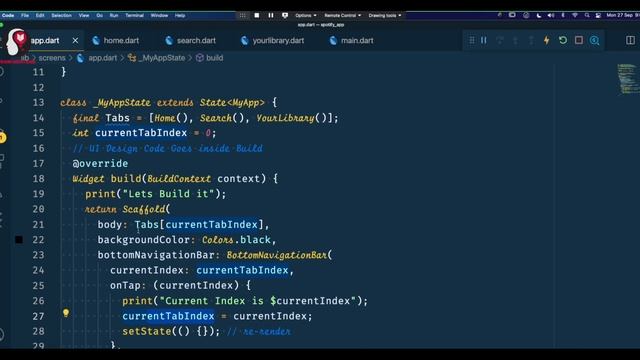Click YourLibrary() on line 14
640x360 pixels.
pos(292,118)
